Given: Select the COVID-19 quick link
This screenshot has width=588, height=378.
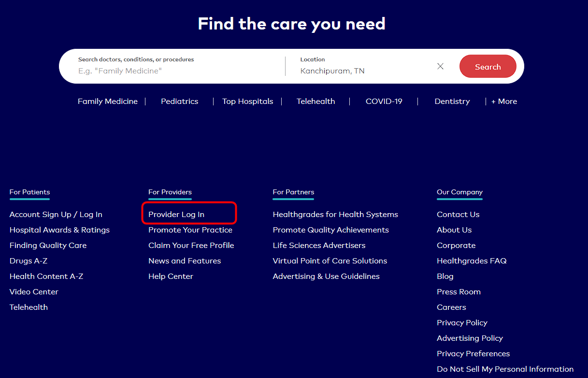Looking at the screenshot, I should (384, 102).
